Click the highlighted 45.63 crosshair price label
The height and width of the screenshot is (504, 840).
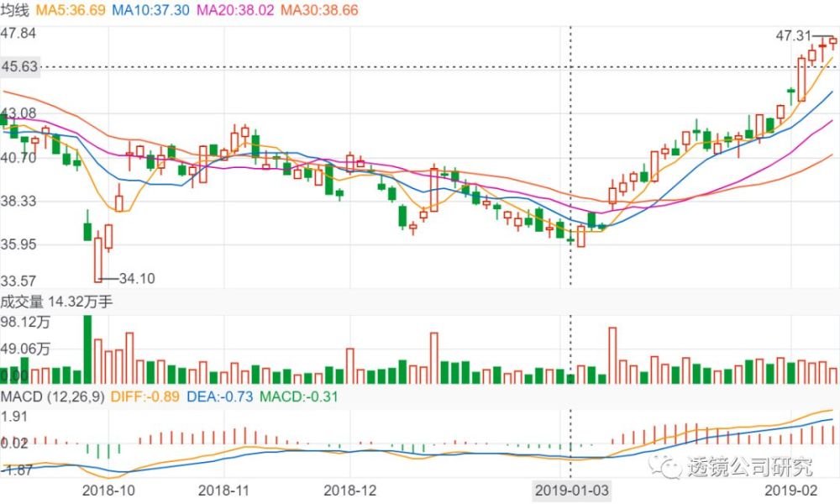(x=20, y=66)
